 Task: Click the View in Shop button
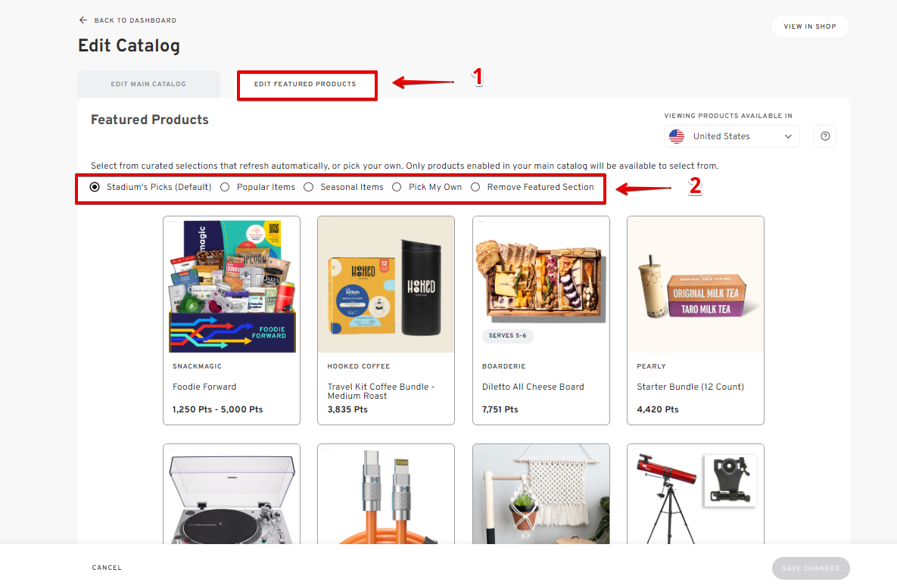point(810,26)
